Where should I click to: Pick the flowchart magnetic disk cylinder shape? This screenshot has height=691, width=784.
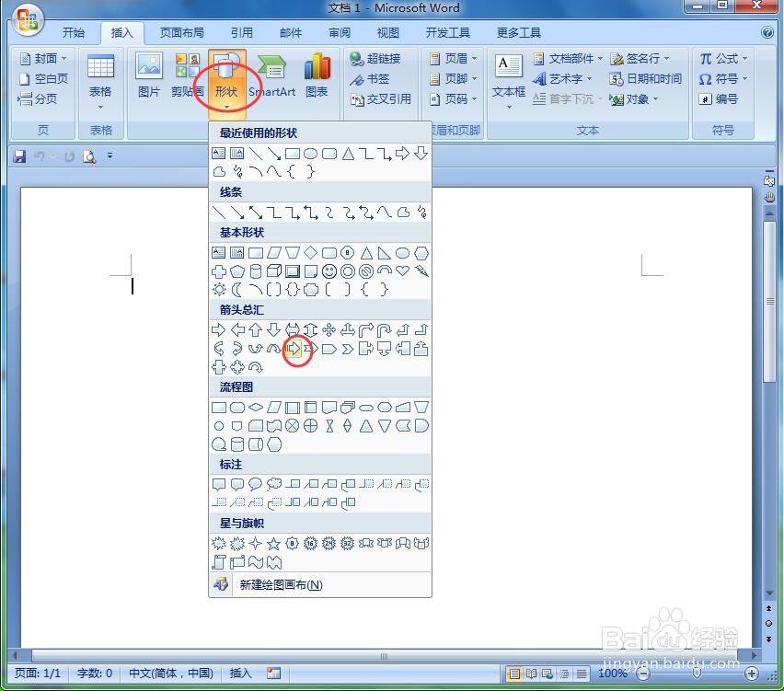(x=237, y=444)
